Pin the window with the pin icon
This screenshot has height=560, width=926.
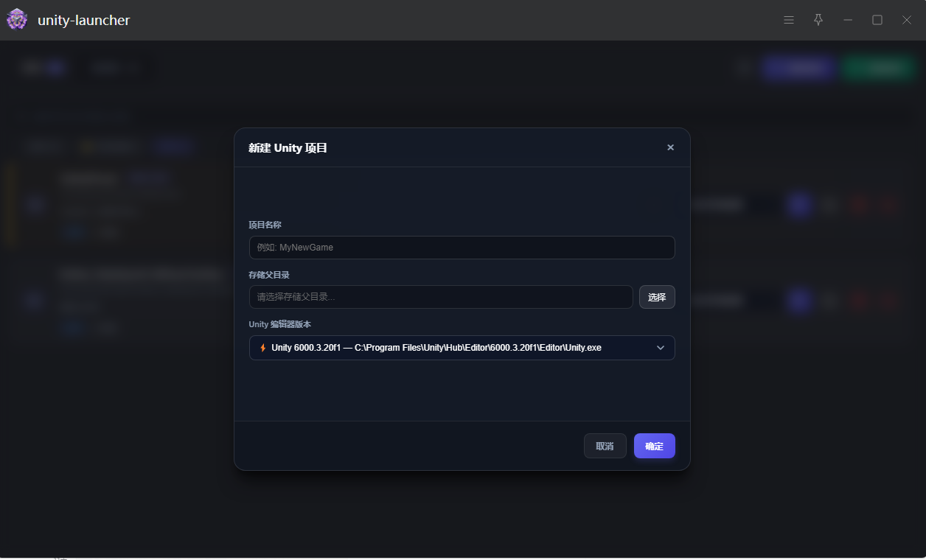[x=818, y=20]
